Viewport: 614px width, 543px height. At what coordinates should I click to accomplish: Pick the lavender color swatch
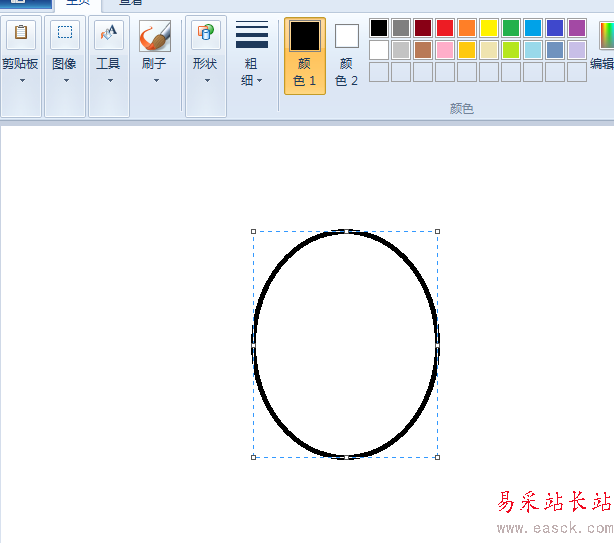pos(577,50)
